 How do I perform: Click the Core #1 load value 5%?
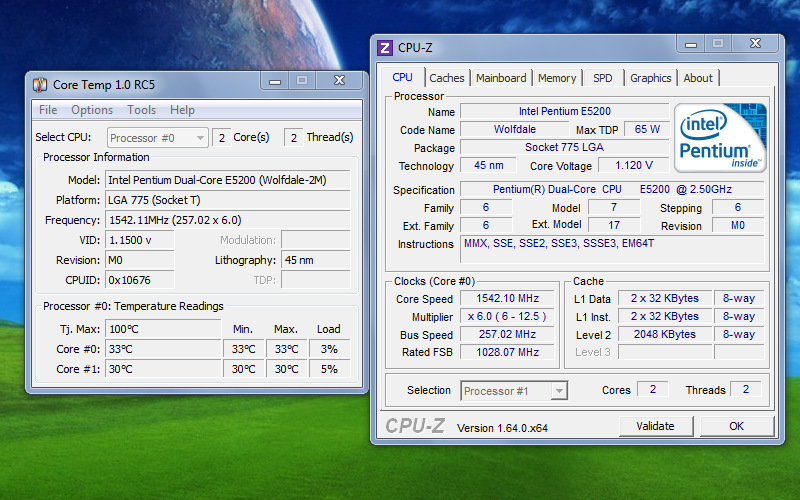click(329, 369)
